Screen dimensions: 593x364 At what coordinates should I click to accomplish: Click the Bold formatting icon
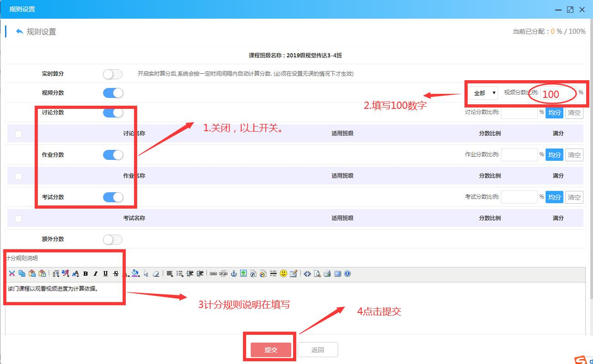85,274
